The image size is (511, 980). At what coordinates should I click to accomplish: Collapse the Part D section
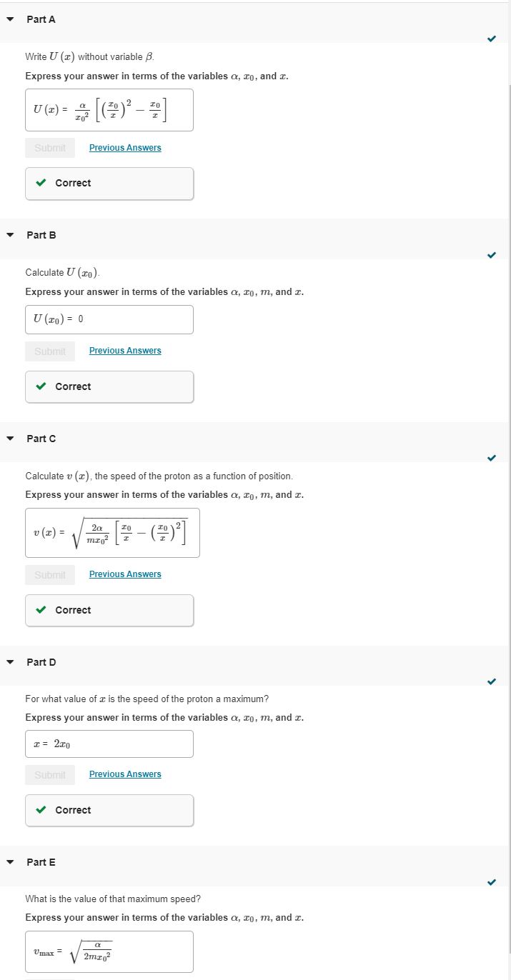point(9,662)
